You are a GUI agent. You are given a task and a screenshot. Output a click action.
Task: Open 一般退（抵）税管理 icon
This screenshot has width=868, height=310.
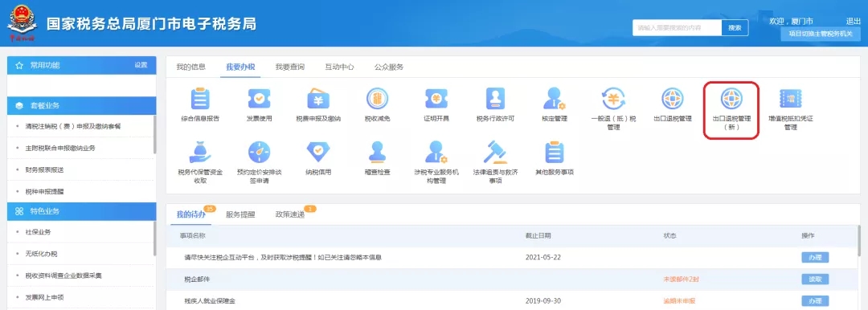(x=613, y=99)
